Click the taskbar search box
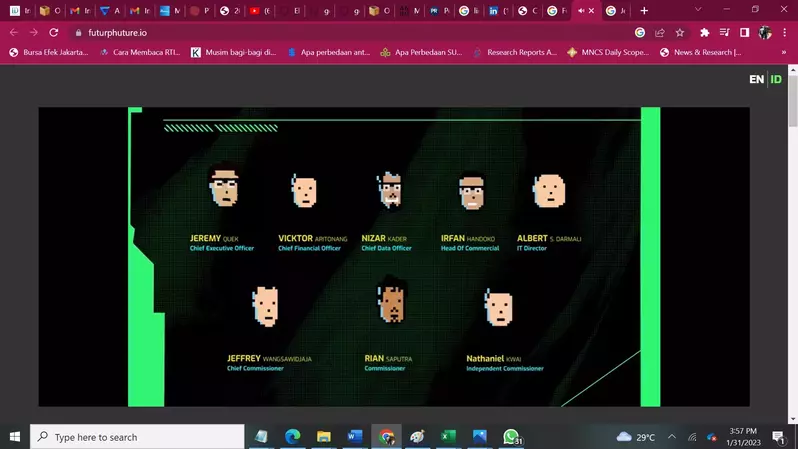The width and height of the screenshot is (798, 449). click(x=137, y=437)
